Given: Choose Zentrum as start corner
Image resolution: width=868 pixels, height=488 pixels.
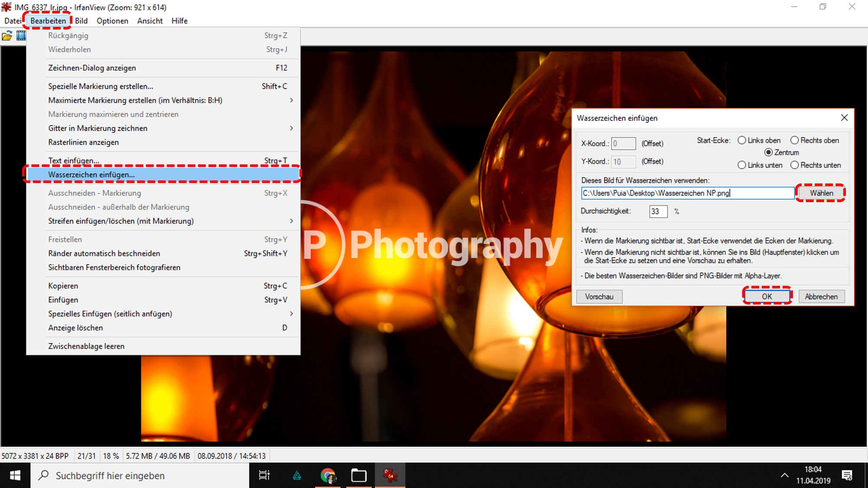Looking at the screenshot, I should pyautogui.click(x=769, y=153).
